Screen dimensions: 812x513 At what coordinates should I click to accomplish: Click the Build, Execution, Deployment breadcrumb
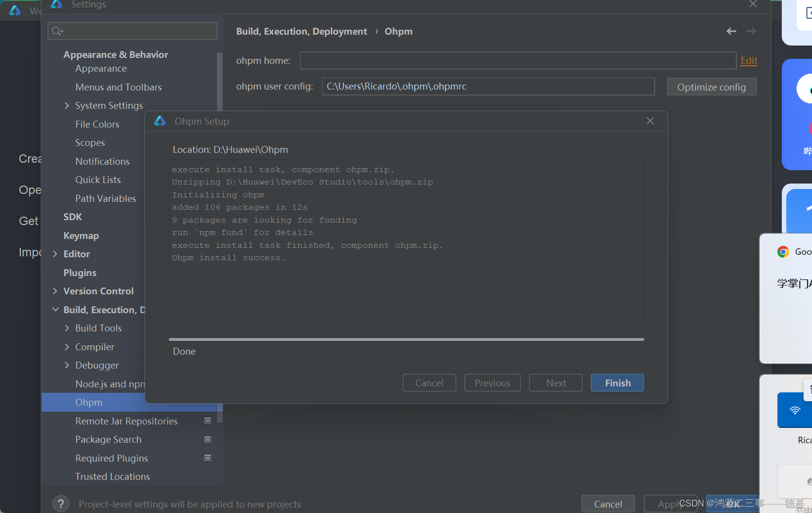pos(302,31)
